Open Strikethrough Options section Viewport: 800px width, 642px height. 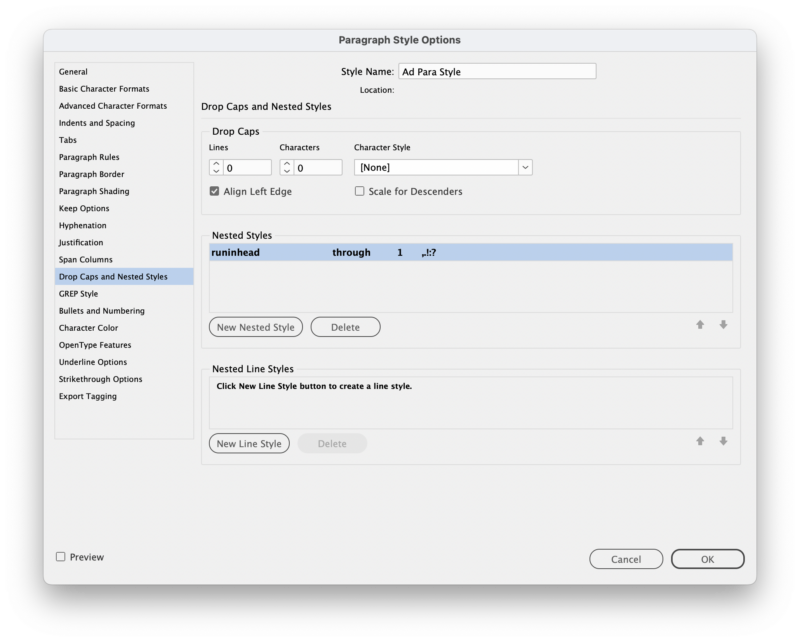click(x=124, y=379)
